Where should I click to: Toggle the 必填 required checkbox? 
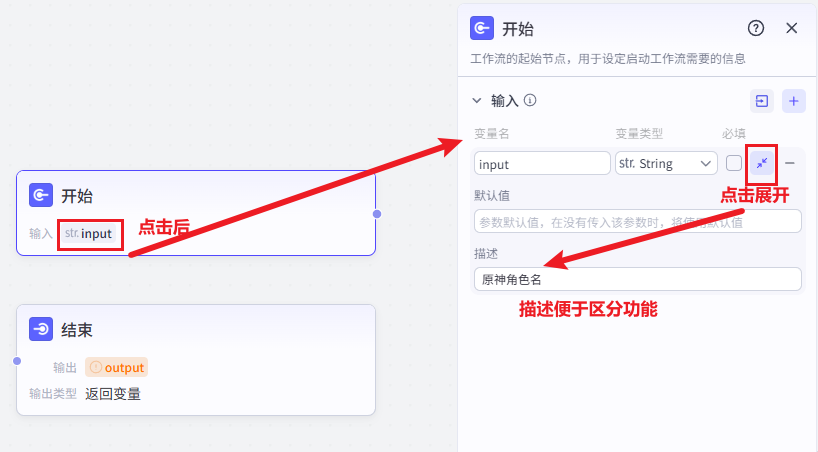click(x=733, y=163)
